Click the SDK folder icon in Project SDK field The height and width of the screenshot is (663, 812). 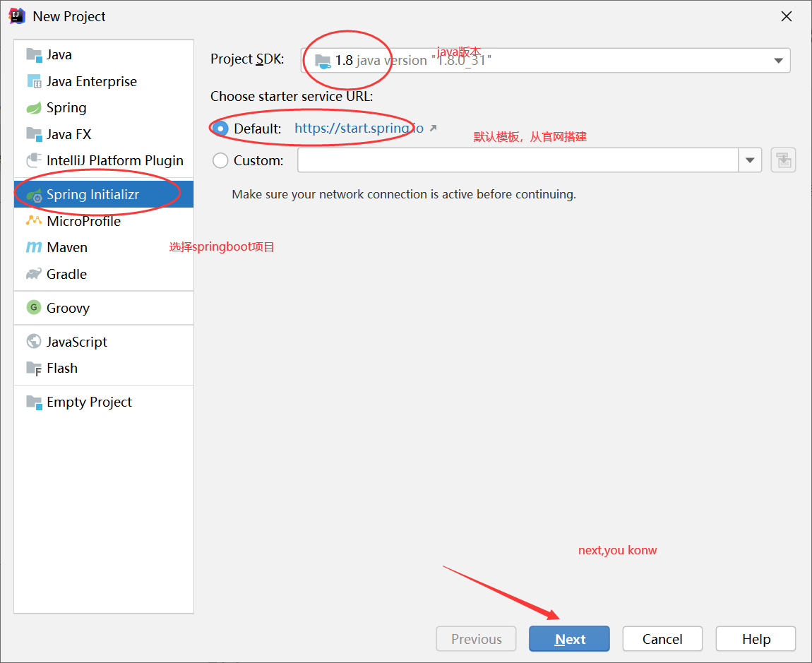(323, 61)
